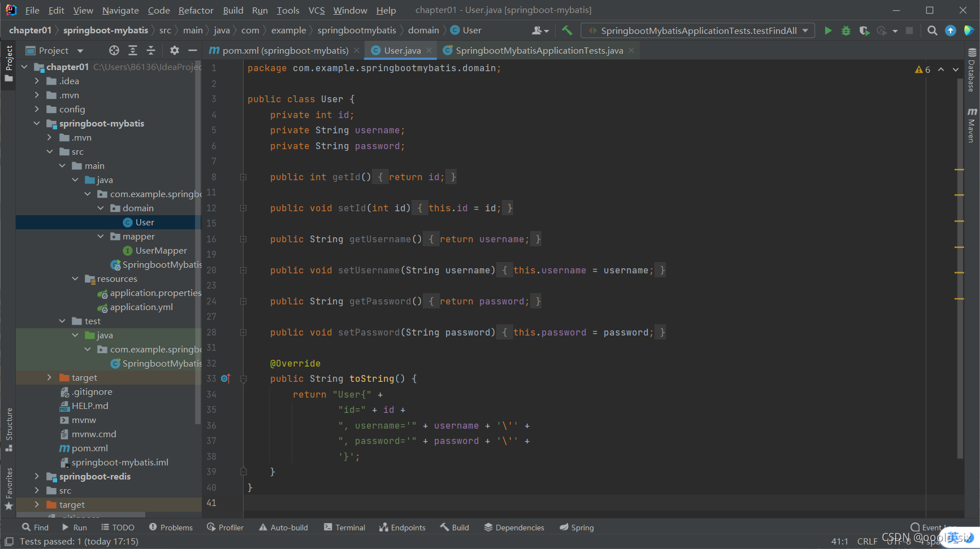
Task: Expand the .idea folder
Action: tap(37, 81)
